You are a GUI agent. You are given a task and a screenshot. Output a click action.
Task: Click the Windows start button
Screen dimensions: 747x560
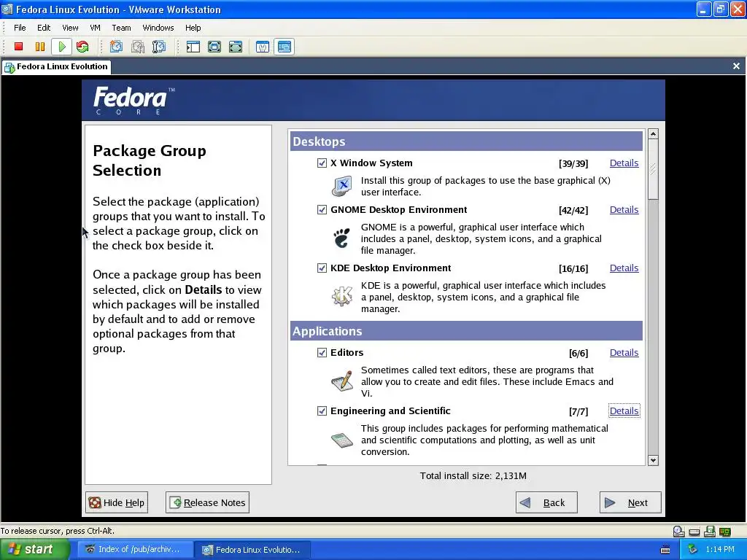coord(35,550)
